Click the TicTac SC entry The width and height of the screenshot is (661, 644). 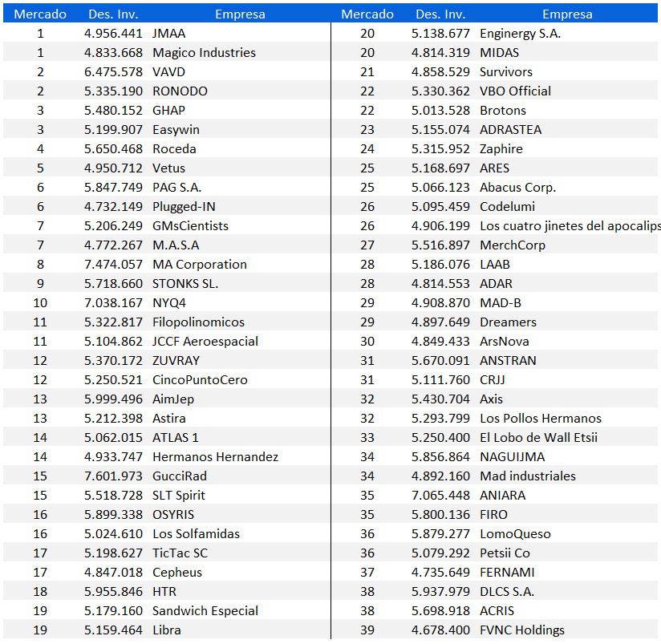click(180, 553)
